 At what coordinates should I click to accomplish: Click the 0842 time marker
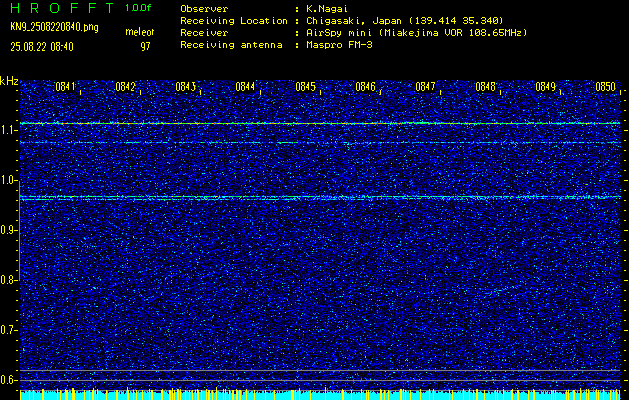coord(125,87)
